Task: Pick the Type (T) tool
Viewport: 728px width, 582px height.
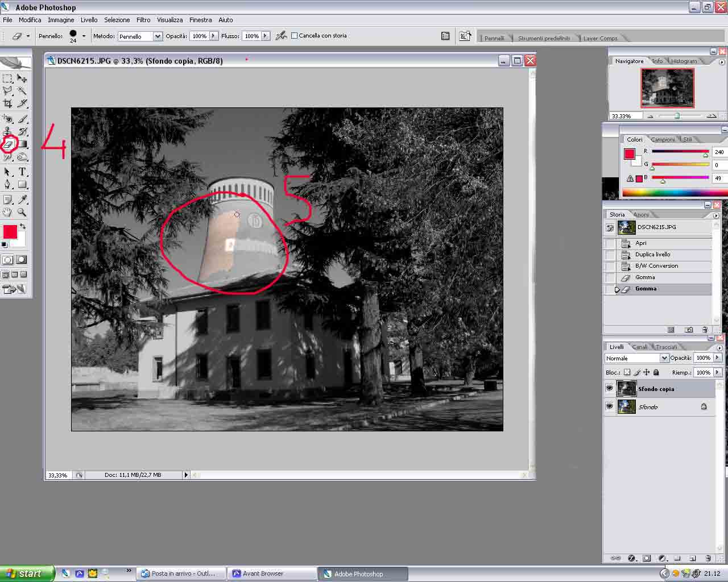Action: (x=22, y=172)
